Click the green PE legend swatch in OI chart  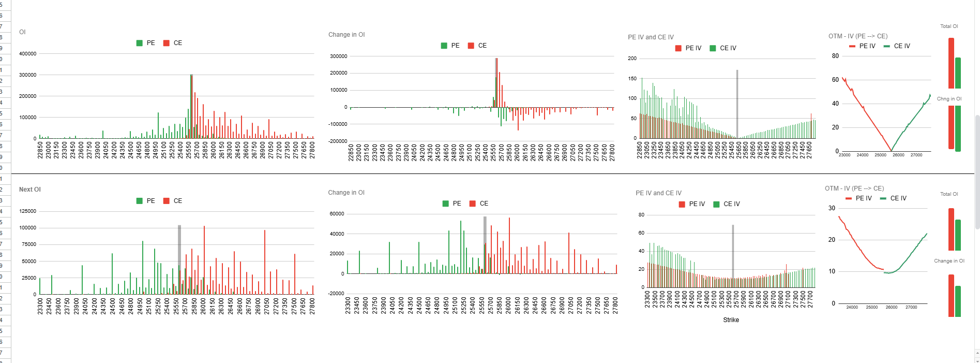pos(140,43)
